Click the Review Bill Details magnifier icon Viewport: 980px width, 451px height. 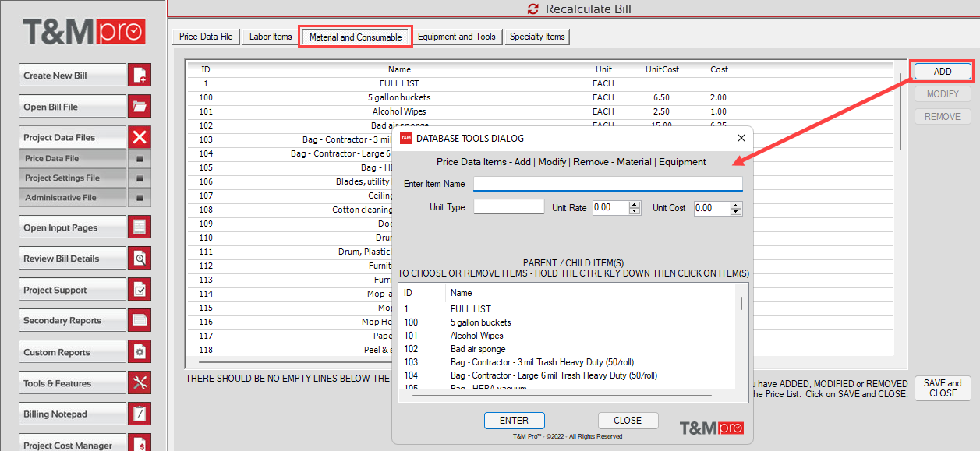140,259
